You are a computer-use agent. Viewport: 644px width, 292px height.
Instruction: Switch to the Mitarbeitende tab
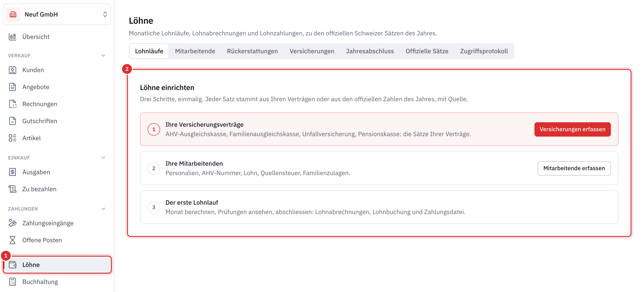[195, 51]
